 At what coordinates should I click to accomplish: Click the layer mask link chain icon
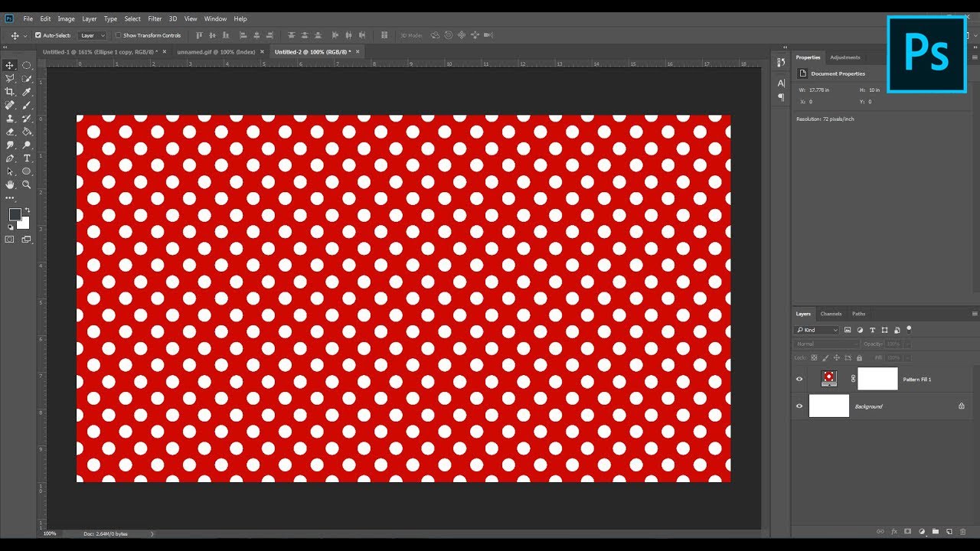pyautogui.click(x=853, y=379)
